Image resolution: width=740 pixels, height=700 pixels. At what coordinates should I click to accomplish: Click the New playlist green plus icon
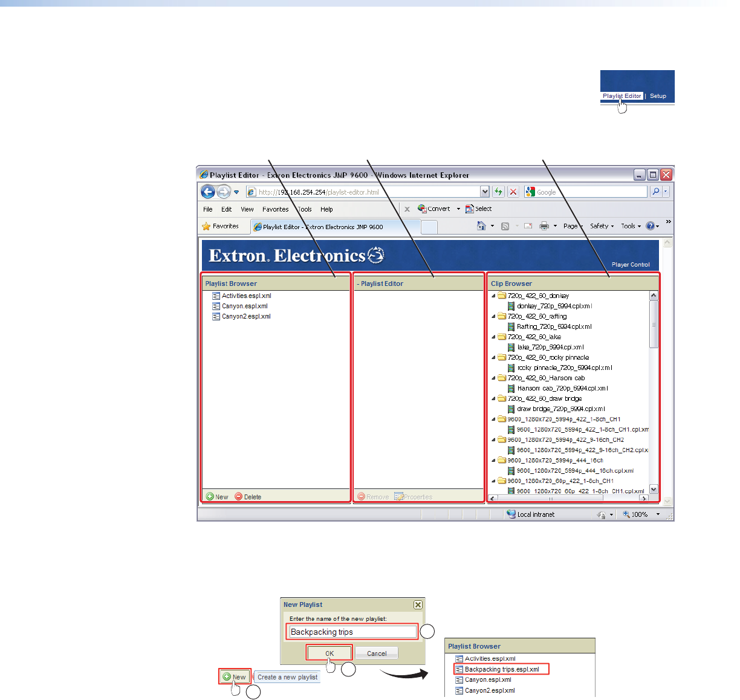pos(210,497)
